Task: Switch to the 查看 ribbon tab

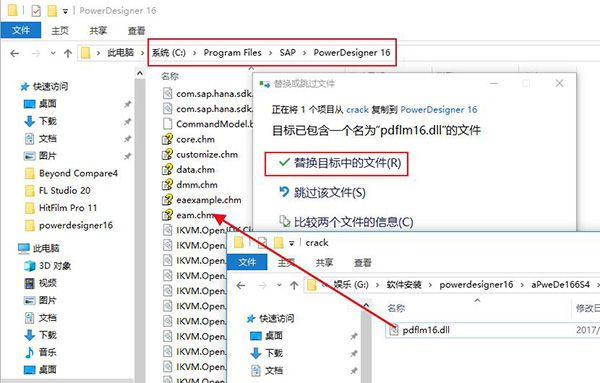Action: pyautogui.click(x=137, y=31)
